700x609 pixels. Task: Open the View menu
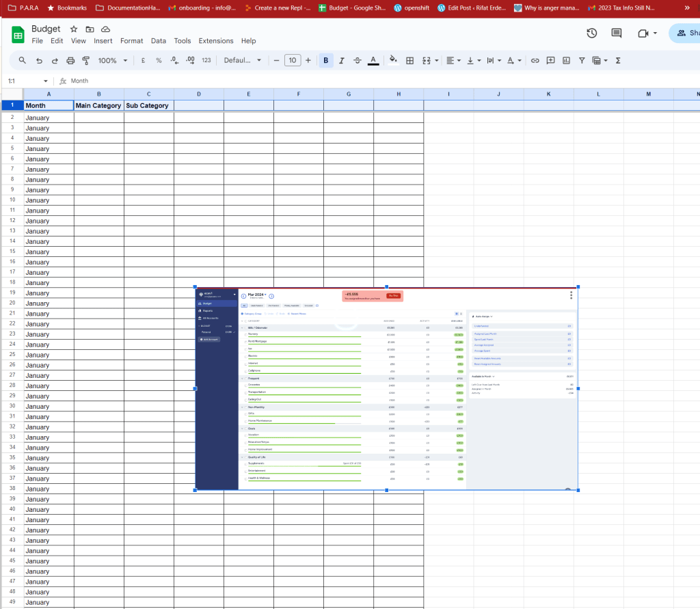[78, 40]
